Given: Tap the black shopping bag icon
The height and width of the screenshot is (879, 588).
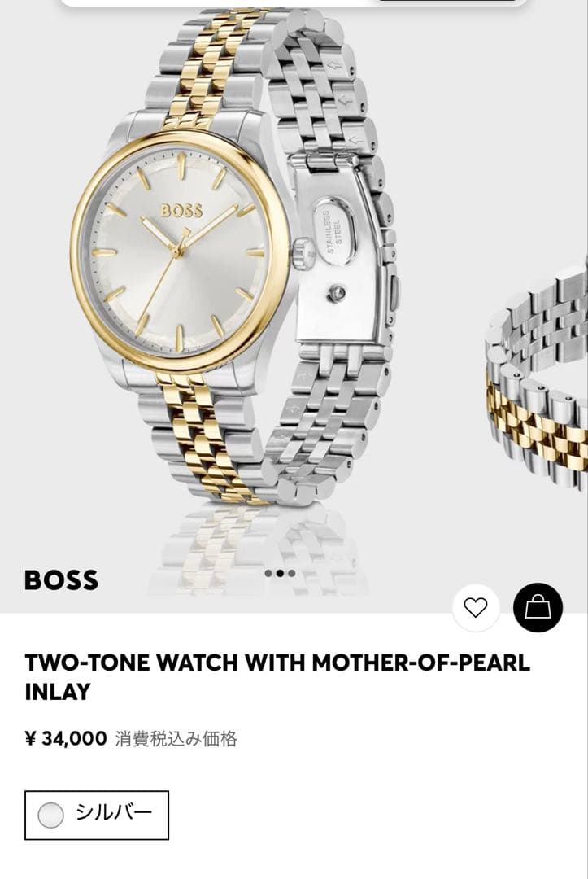Looking at the screenshot, I should (x=538, y=608).
